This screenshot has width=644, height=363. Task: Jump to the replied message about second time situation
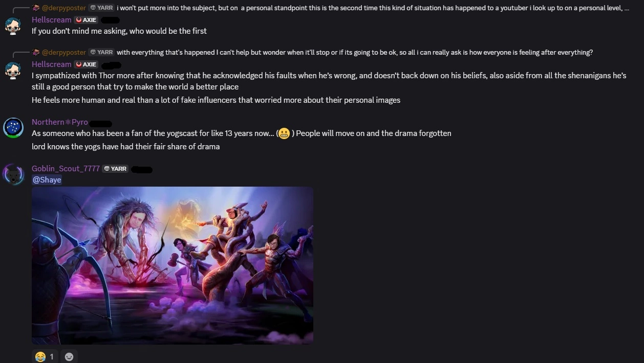pyautogui.click(x=373, y=8)
